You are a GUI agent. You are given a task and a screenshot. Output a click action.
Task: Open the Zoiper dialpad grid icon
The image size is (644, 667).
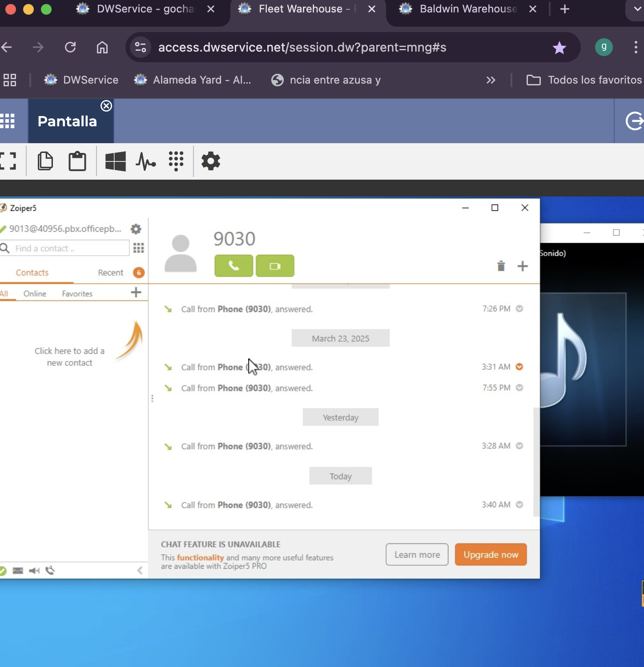point(139,248)
